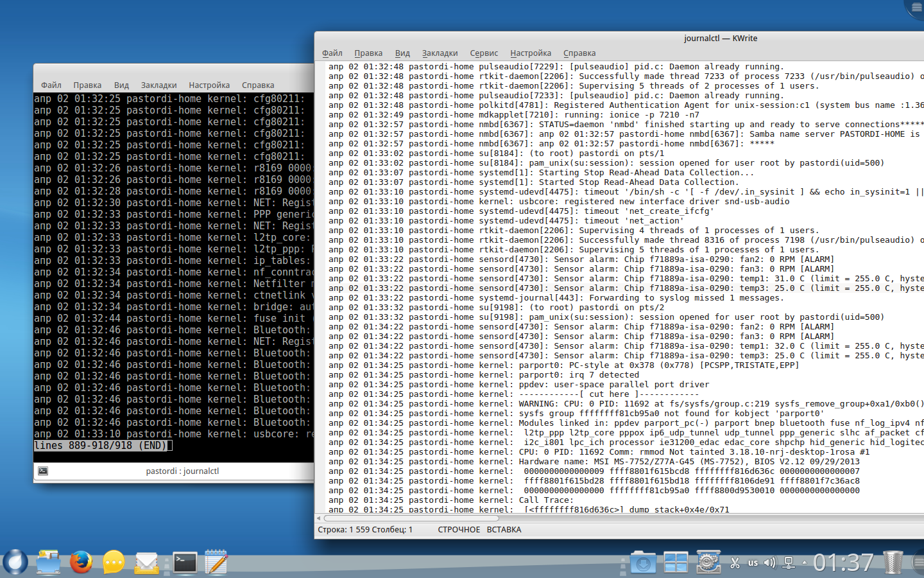Viewport: 924px width, 578px height.
Task: Click the 'parport0: irq 7 detected' line
Action: (x=484, y=375)
